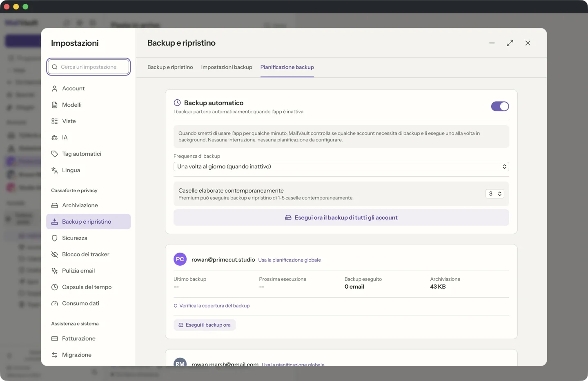The height and width of the screenshot is (381, 588).
Task: Click the 0 email Backup eseguito value
Action: pos(354,287)
